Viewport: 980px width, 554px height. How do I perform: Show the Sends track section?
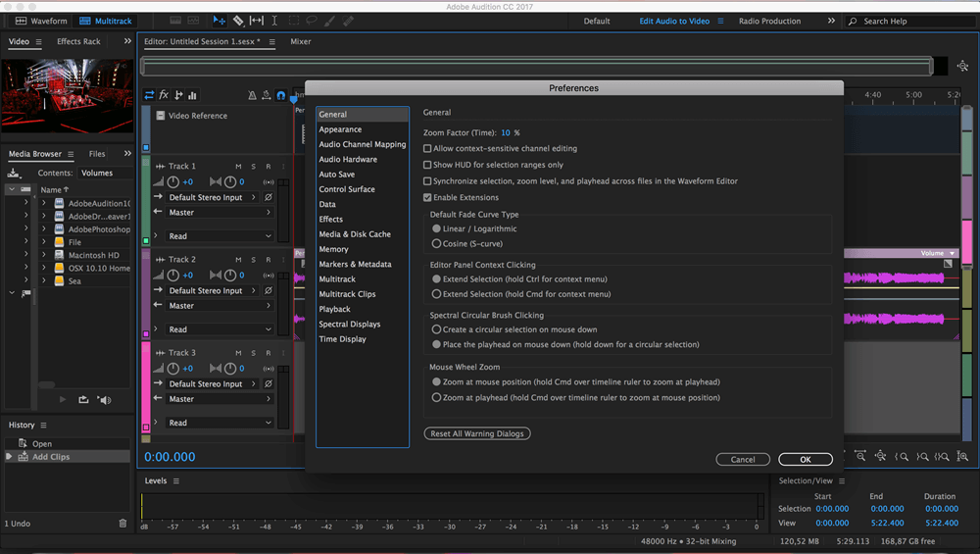[178, 95]
